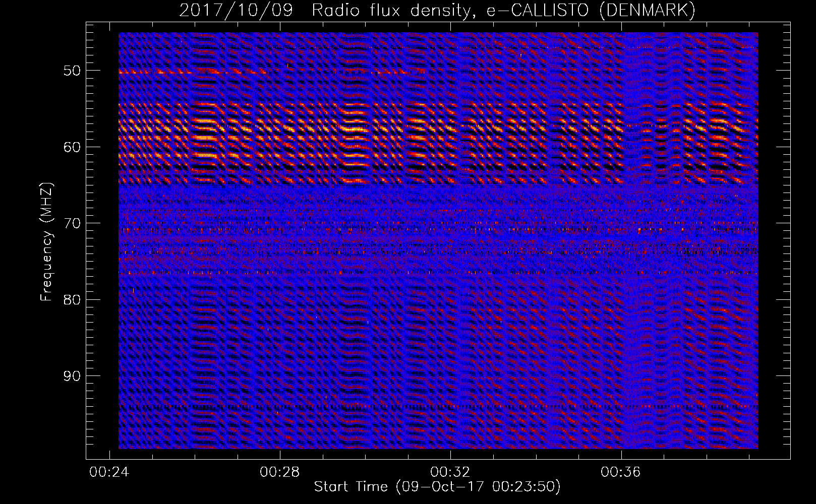Click the "Frequency (MHZ)" y-axis label
The height and width of the screenshot is (504, 816).
[x=46, y=241]
